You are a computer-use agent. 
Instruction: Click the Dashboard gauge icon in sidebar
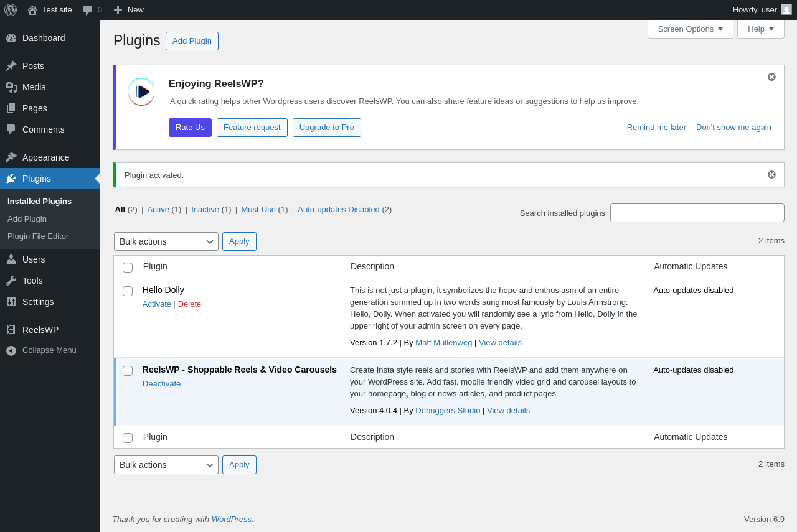click(x=11, y=38)
